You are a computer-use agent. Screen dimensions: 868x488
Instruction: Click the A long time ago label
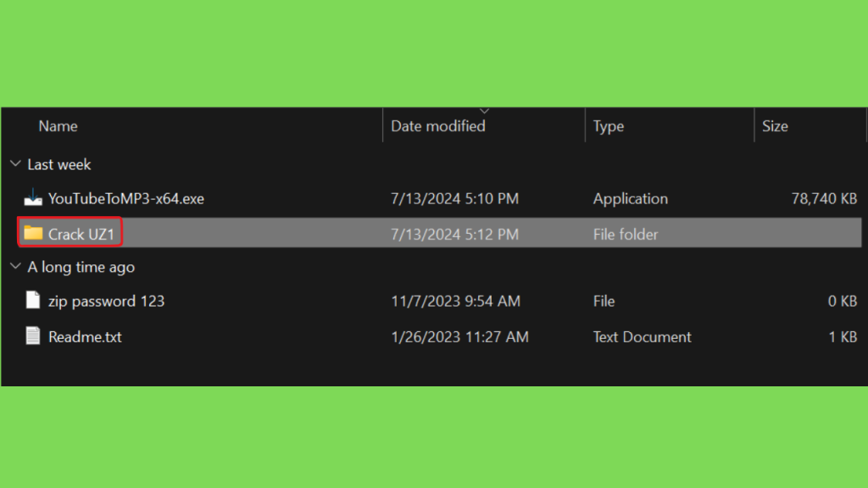click(81, 267)
